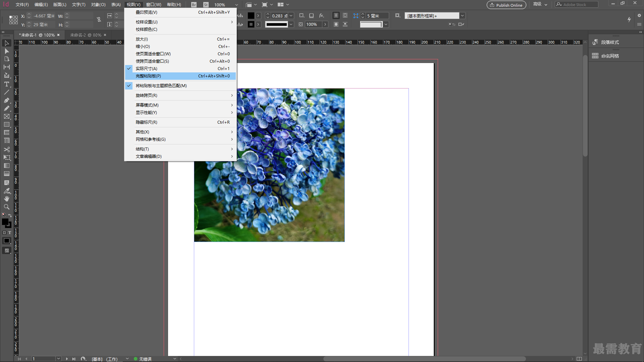Click the Publish Online button
This screenshot has width=644, height=362.
pyautogui.click(x=506, y=5)
